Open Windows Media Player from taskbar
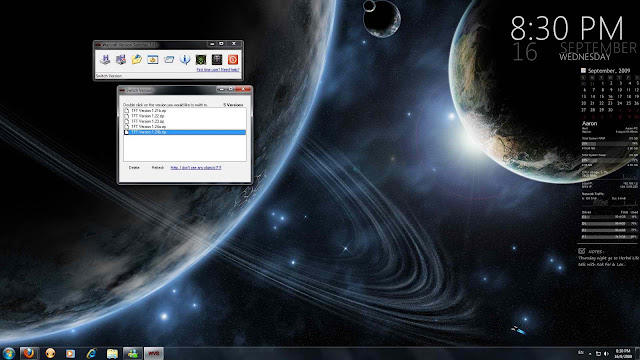 70,353
